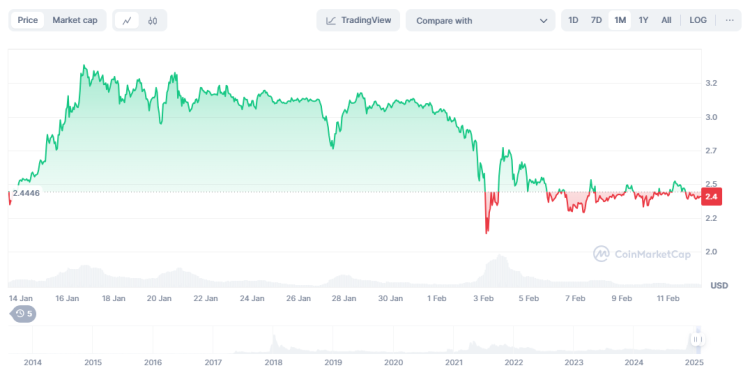Select the 1D time range
The height and width of the screenshot is (384, 750).
pyautogui.click(x=573, y=20)
